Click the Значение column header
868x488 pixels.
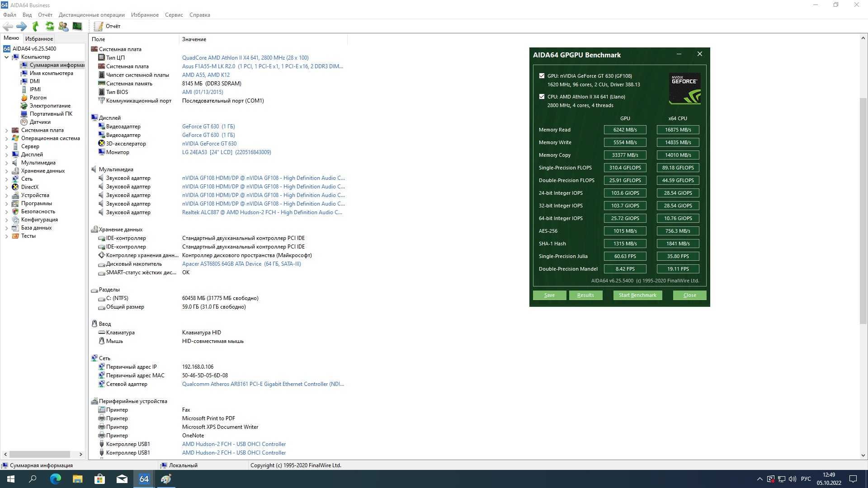pyautogui.click(x=263, y=39)
